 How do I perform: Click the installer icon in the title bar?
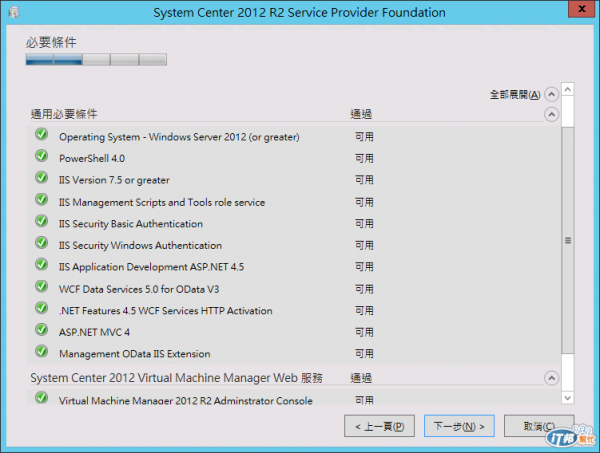click(14, 12)
